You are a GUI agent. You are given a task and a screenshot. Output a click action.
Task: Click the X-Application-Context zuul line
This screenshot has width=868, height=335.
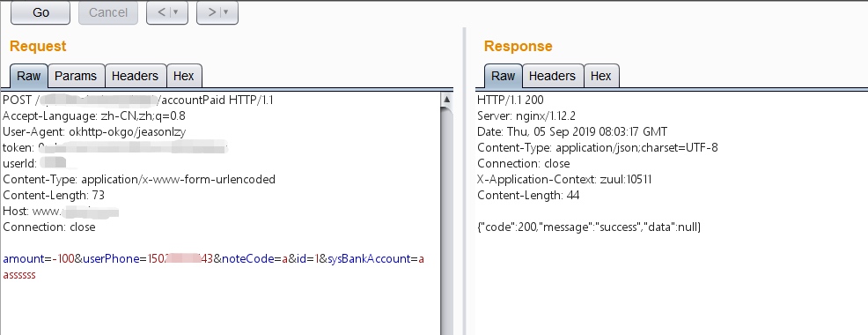(x=564, y=179)
